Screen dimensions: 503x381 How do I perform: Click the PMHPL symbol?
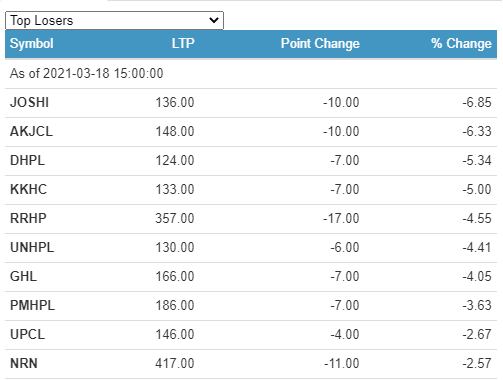[32, 305]
